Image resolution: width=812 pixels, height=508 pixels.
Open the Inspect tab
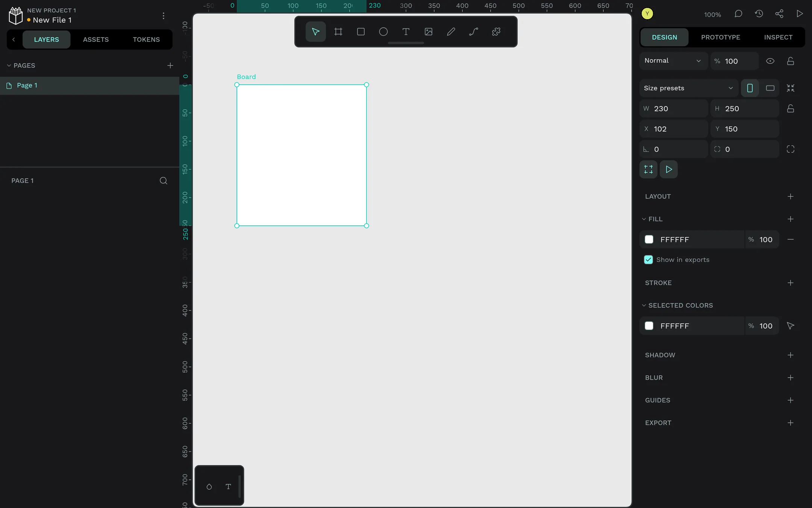[x=778, y=37]
